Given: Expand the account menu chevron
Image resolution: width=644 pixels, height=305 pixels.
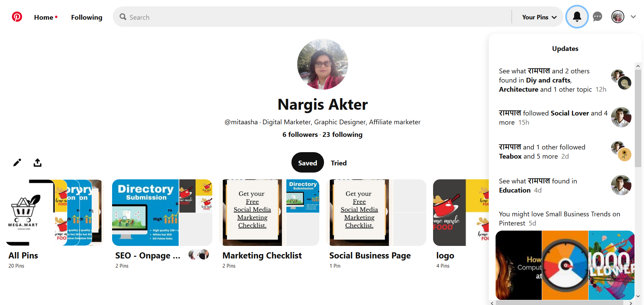Looking at the screenshot, I should 633,17.
